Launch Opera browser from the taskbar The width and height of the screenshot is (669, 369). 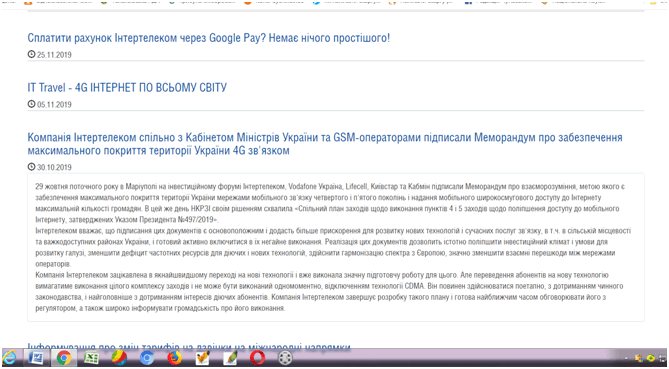click(x=257, y=357)
